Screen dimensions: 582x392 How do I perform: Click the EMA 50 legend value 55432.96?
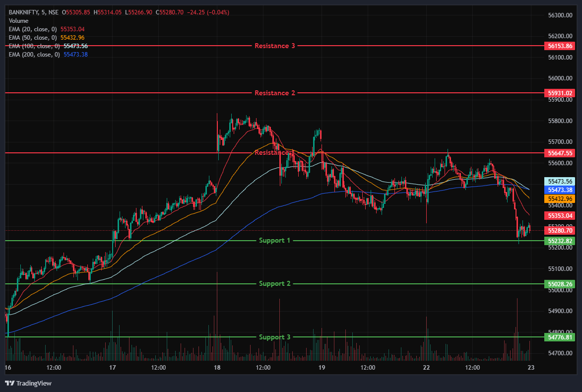pyautogui.click(x=72, y=38)
